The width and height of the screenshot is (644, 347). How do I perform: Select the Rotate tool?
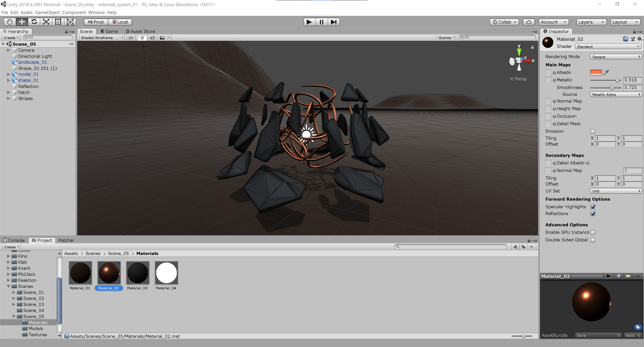click(34, 22)
